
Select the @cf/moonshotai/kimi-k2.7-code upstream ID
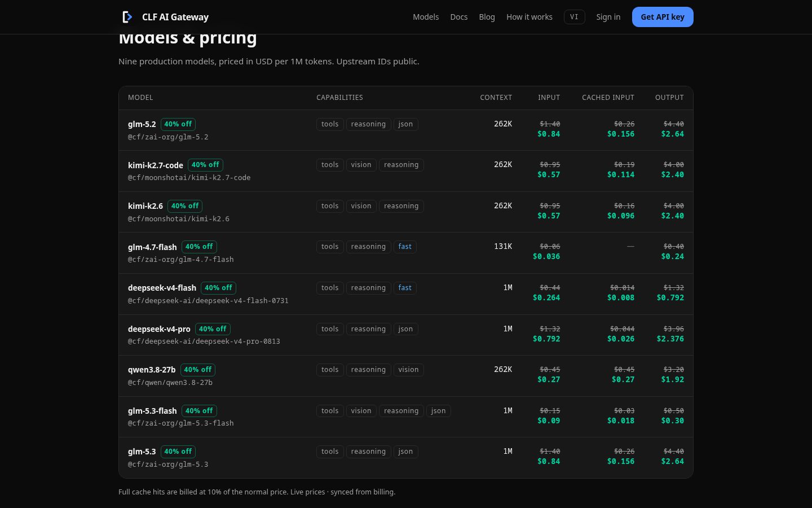click(x=189, y=178)
